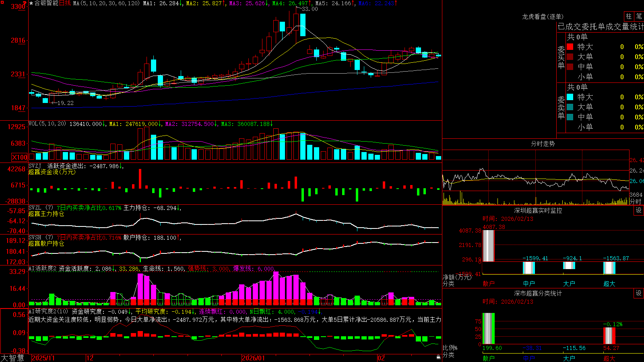Click the 超赢资金流(万元) label
Viewport: 644px width, 362px height.
click(52, 172)
